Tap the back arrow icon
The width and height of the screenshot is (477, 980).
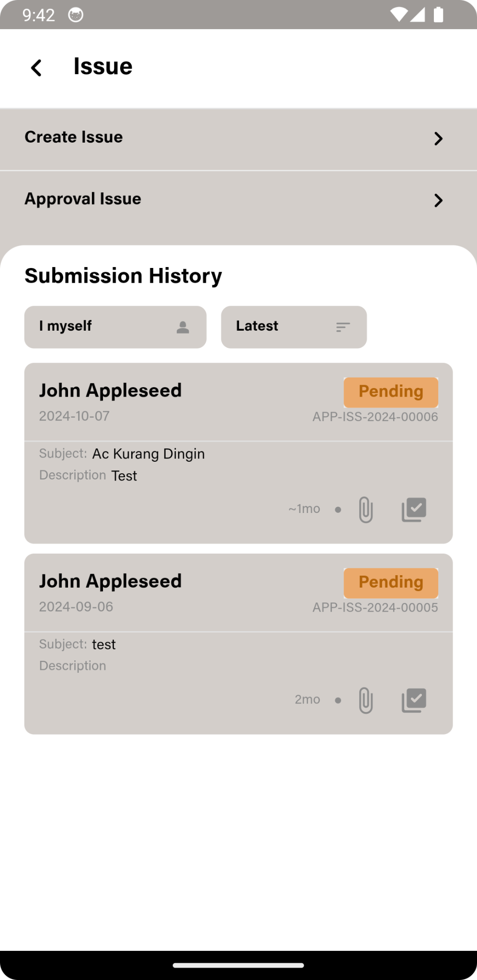click(x=36, y=67)
